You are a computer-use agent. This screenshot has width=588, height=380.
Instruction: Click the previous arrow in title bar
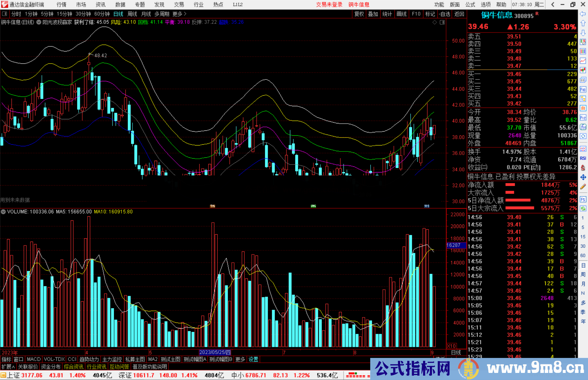coord(553,4)
